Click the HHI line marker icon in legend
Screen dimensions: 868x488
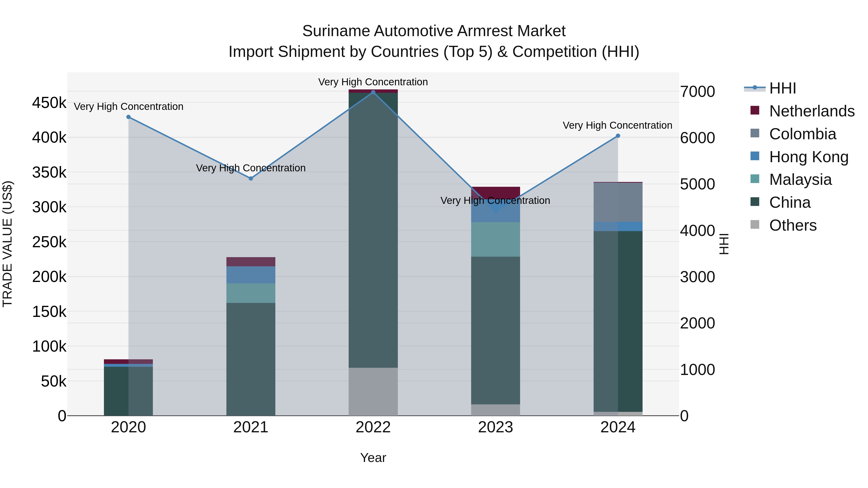pyautogui.click(x=755, y=88)
